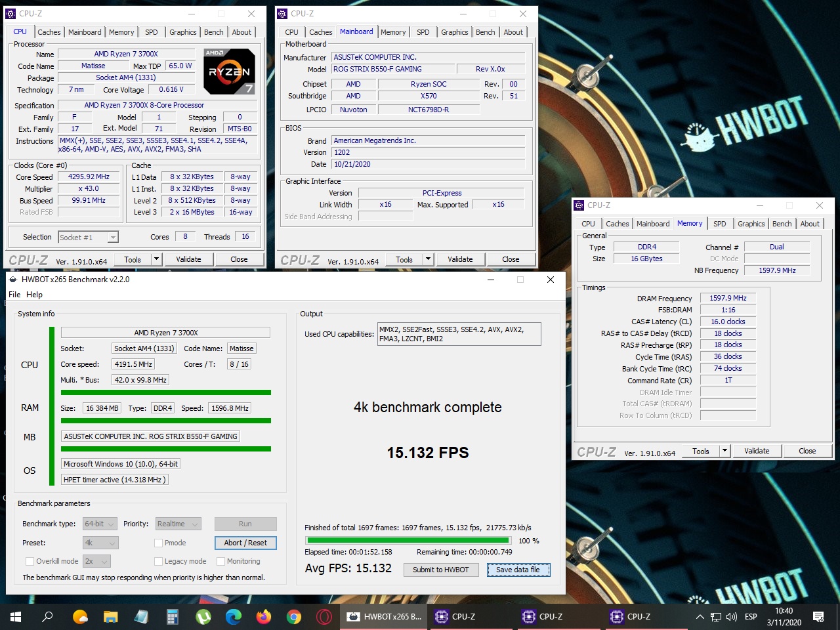The image size is (840, 630).
Task: Launch Firefox from the taskbar
Action: click(264, 617)
